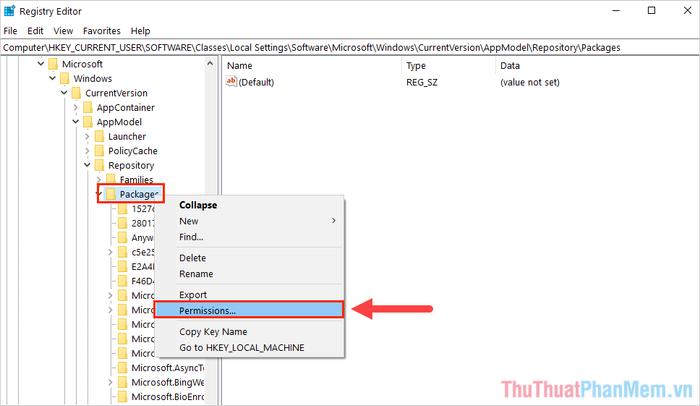Choose Find... from the context menu
The width and height of the screenshot is (700, 406).
tap(249, 237)
